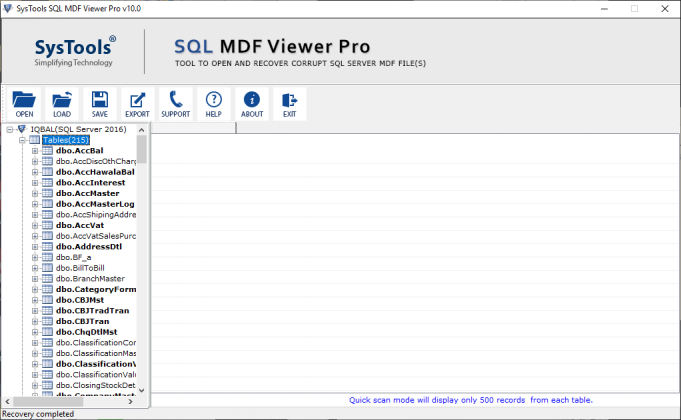Expand the dbo.BF_a table node
Viewport: 681px width, 420px height.
click(35, 258)
